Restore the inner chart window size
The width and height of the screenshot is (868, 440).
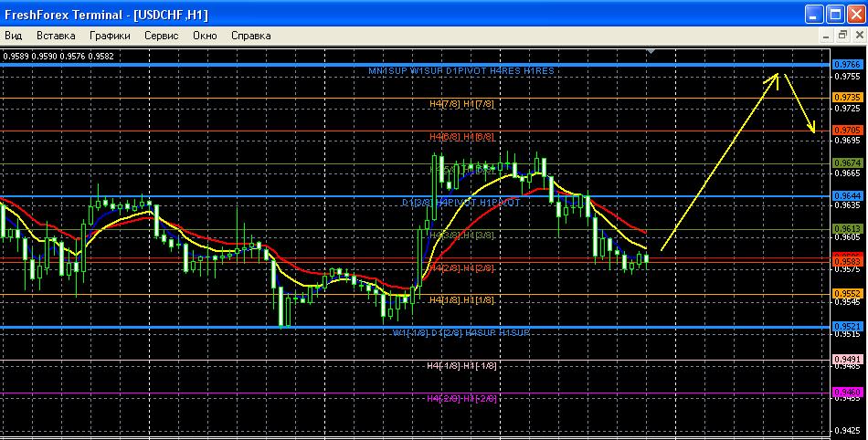(x=842, y=36)
